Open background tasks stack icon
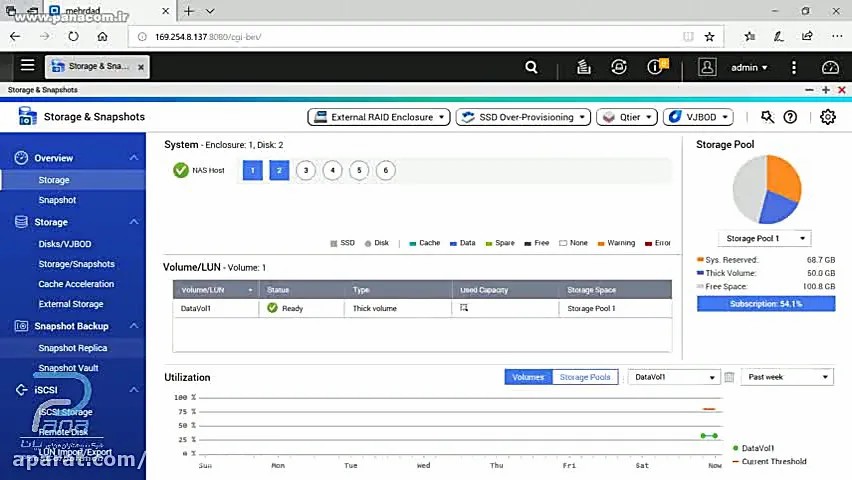 584,67
